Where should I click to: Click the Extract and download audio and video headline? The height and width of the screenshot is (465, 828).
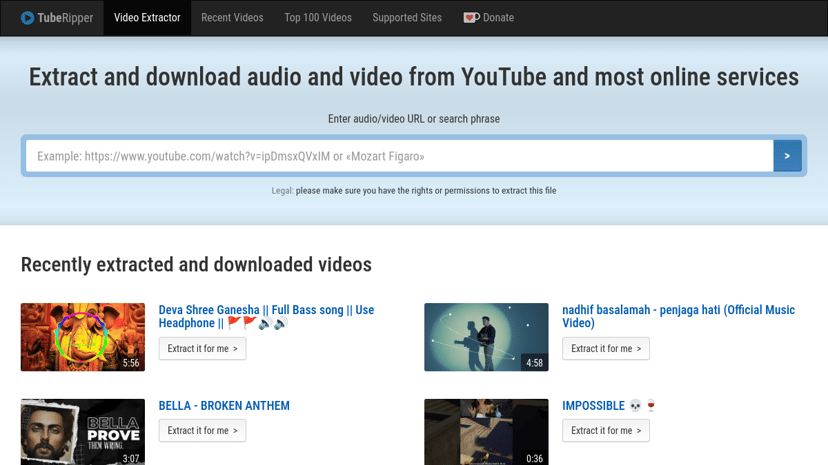(414, 77)
